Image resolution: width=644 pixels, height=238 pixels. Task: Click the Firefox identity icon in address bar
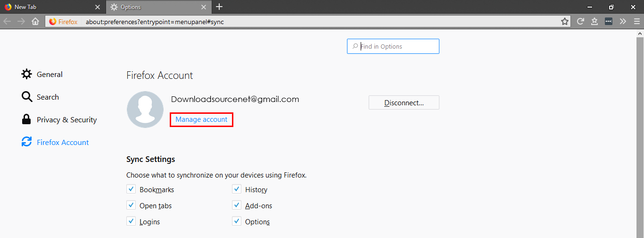point(63,22)
